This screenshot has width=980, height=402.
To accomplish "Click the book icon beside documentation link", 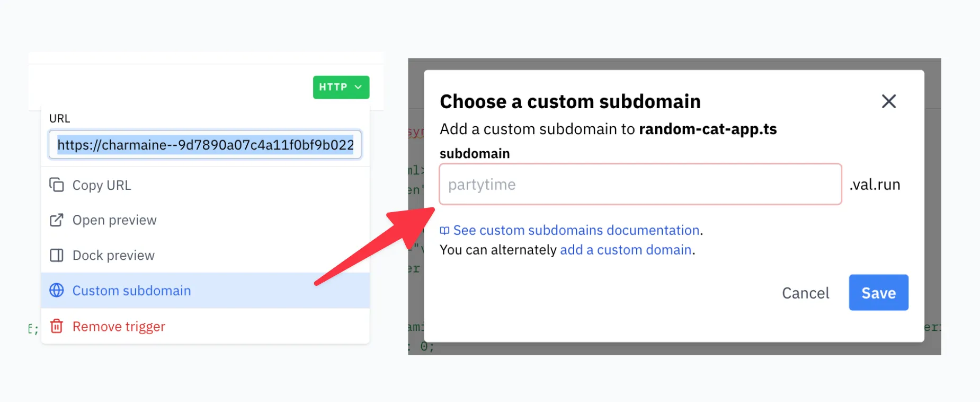I will coord(445,231).
